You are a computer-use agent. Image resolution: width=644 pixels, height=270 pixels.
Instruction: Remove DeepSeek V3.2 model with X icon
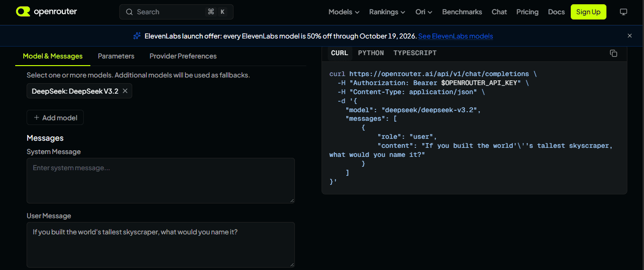[125, 91]
